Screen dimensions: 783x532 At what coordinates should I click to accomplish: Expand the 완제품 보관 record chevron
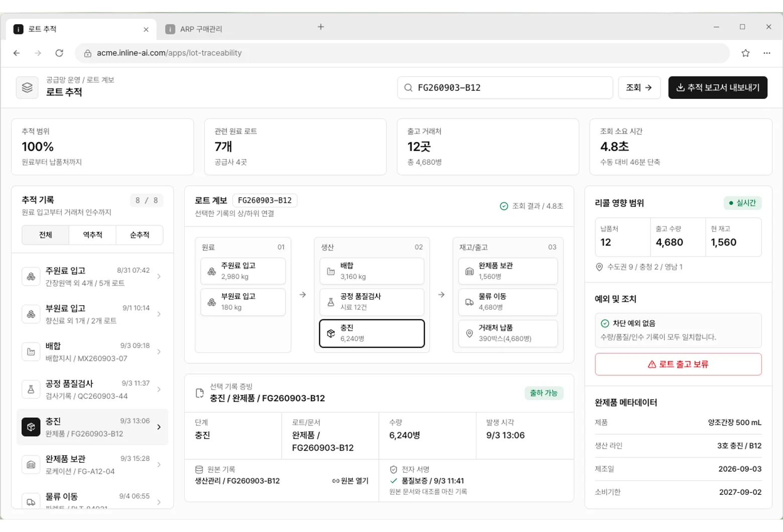[159, 465]
